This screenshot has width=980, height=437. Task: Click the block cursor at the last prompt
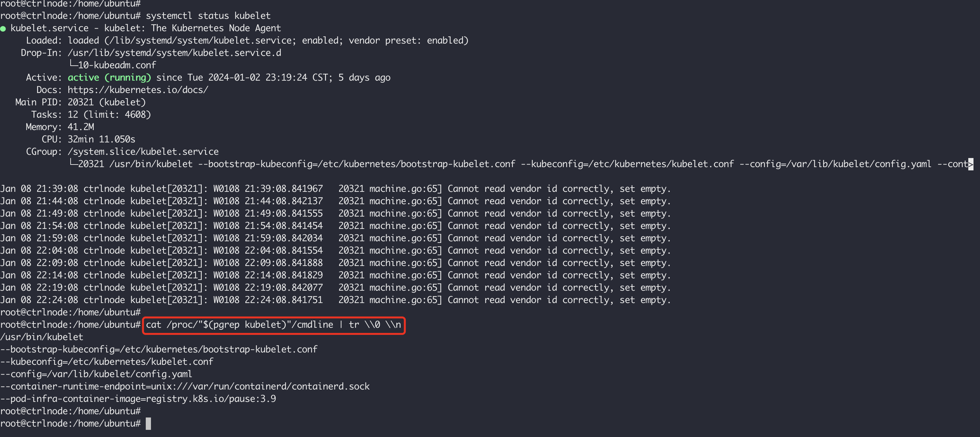coord(148,423)
